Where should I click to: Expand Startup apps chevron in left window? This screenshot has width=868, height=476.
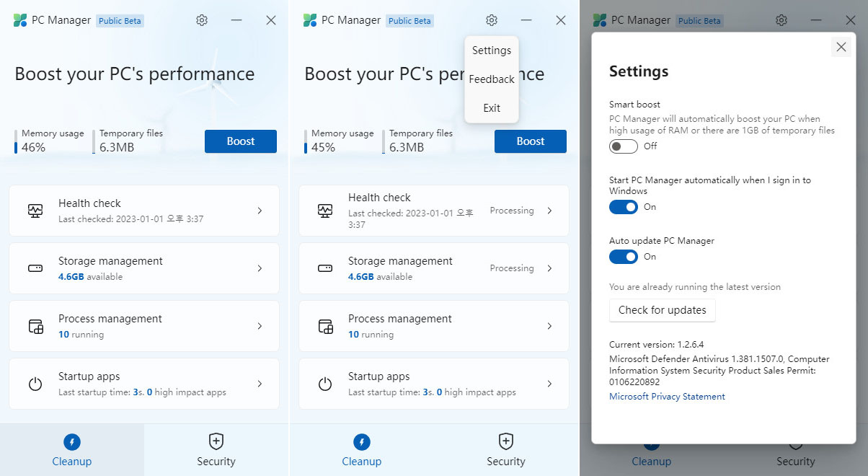coord(260,384)
